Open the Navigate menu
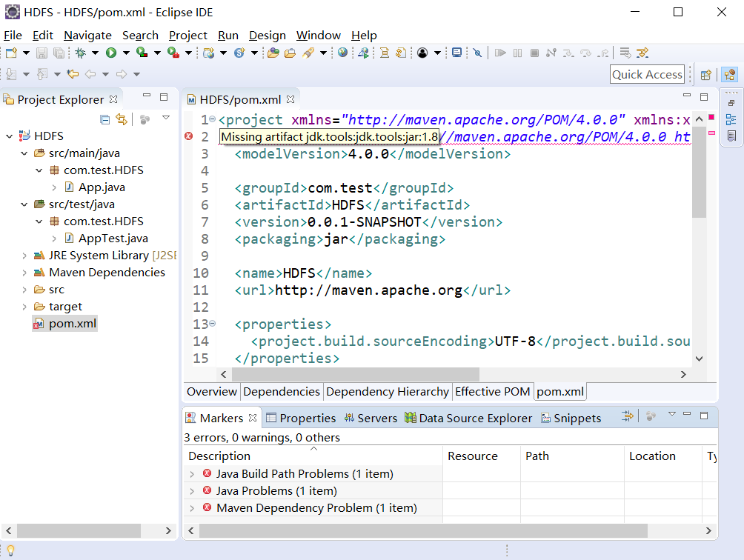 (87, 35)
